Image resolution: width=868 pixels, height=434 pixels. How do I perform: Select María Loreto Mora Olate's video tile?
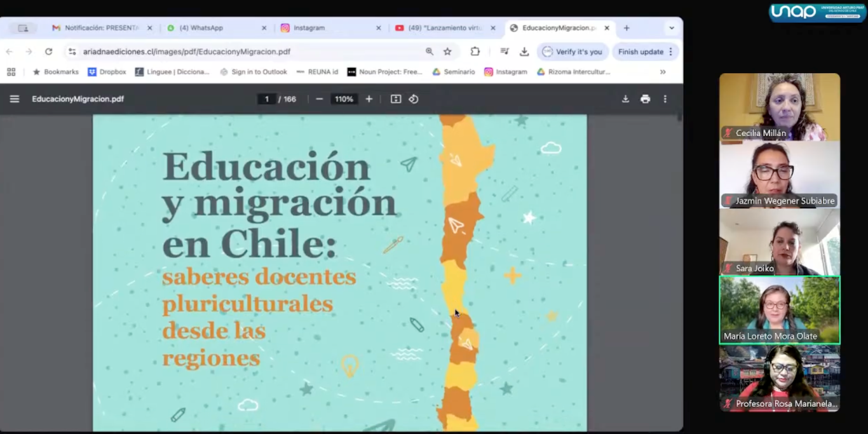pyautogui.click(x=779, y=309)
